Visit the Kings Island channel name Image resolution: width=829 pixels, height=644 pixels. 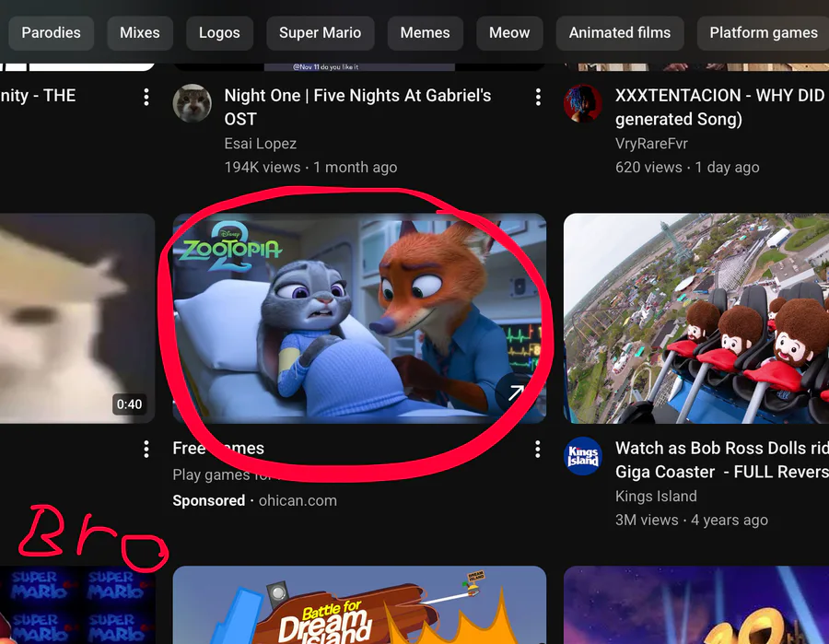[656, 496]
